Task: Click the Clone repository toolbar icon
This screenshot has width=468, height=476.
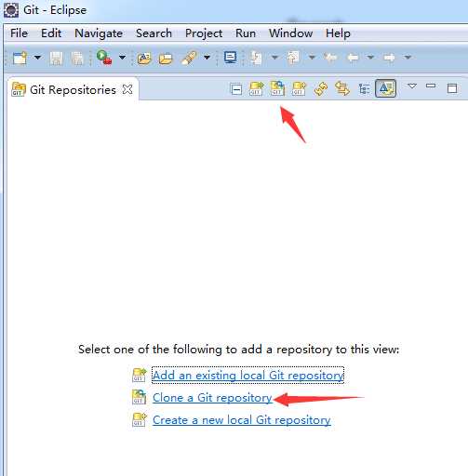Action: coord(277,88)
